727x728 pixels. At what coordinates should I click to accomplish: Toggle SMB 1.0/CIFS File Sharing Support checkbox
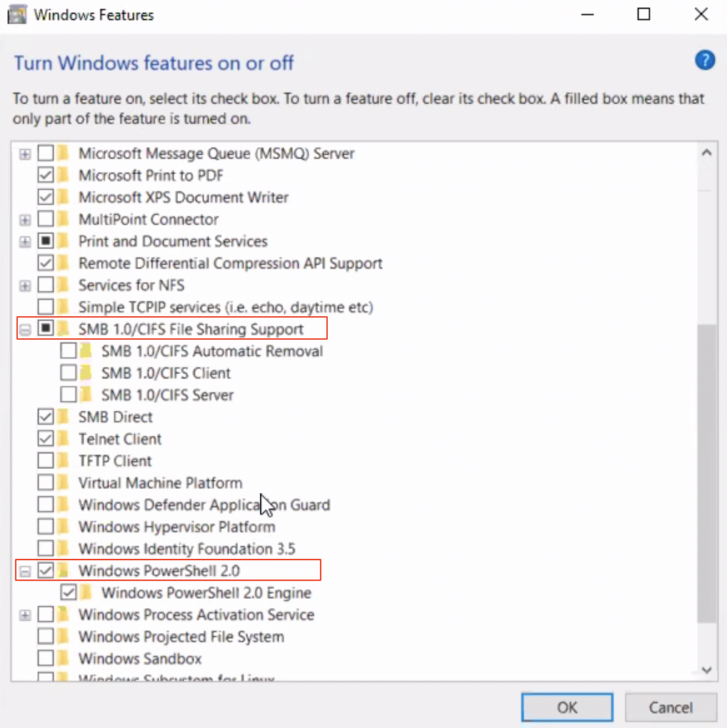point(46,328)
